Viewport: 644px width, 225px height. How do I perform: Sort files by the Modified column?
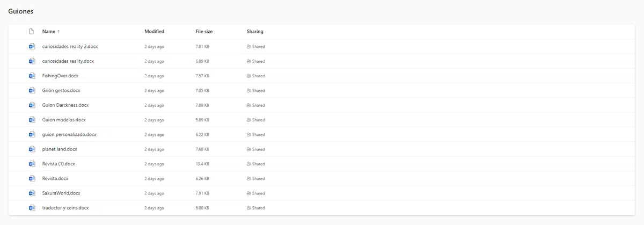(155, 32)
